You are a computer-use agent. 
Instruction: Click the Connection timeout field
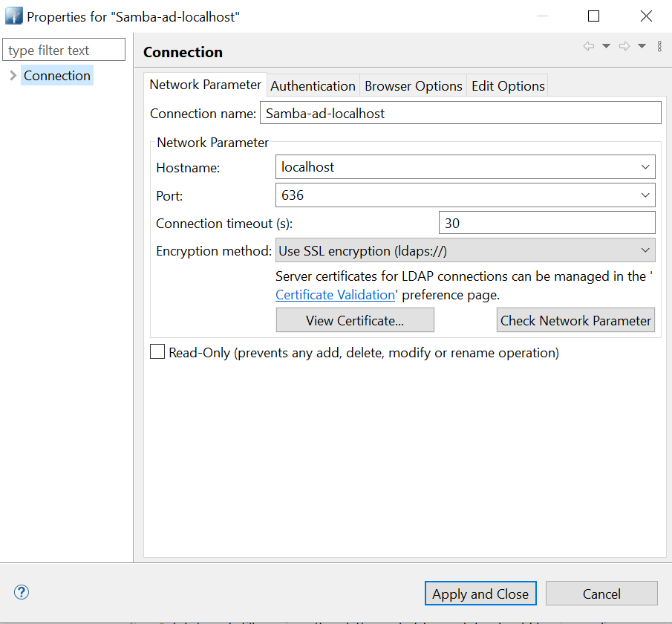[x=547, y=223]
